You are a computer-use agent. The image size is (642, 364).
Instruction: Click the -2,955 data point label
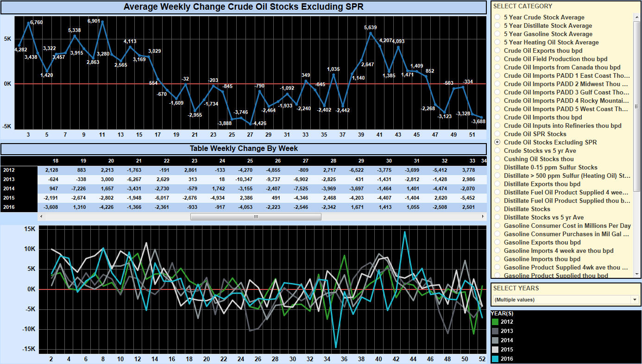click(x=195, y=115)
